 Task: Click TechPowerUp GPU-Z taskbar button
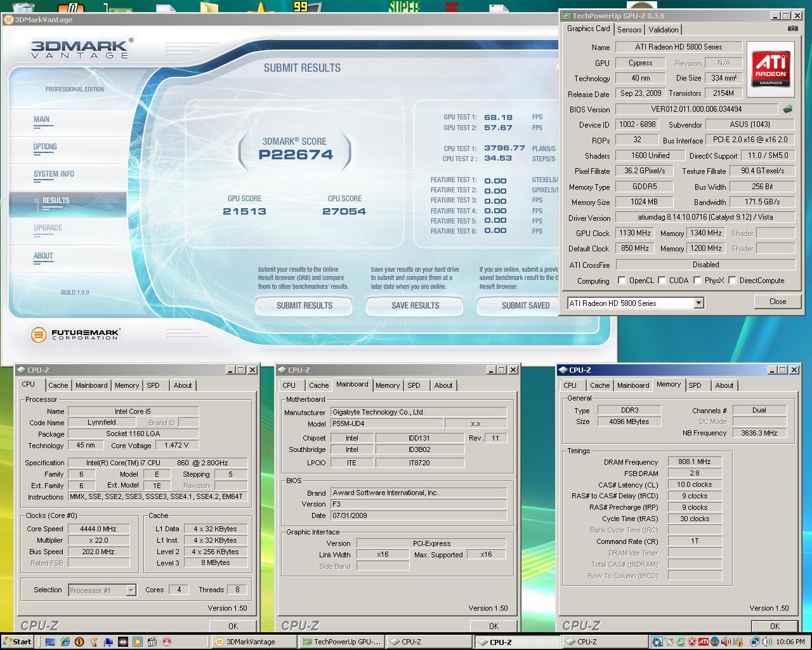click(x=342, y=642)
